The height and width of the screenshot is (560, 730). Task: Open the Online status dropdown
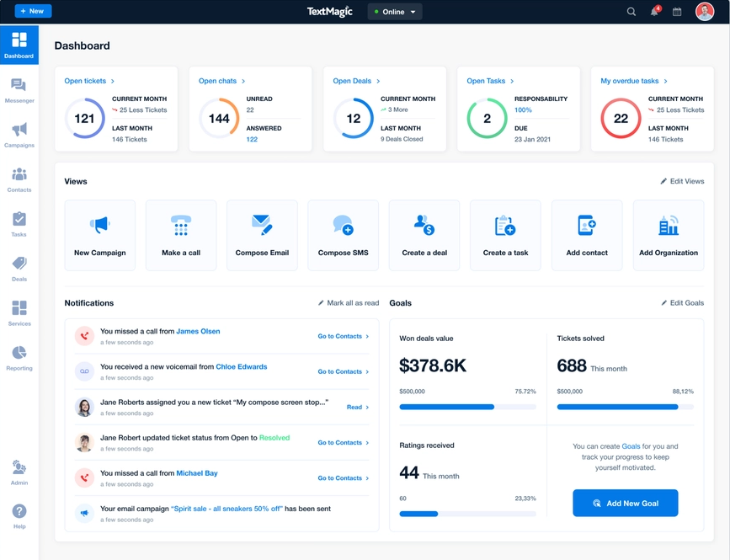[x=395, y=12]
